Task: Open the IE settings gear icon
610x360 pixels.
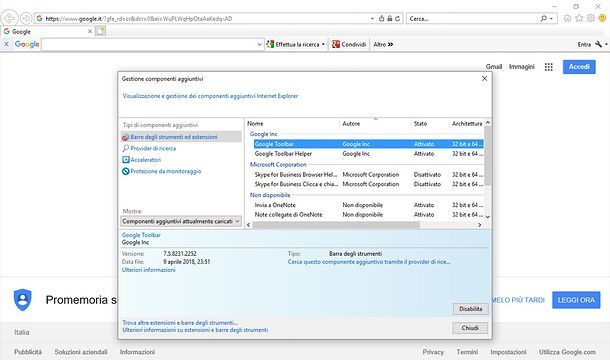Action: 591,18
